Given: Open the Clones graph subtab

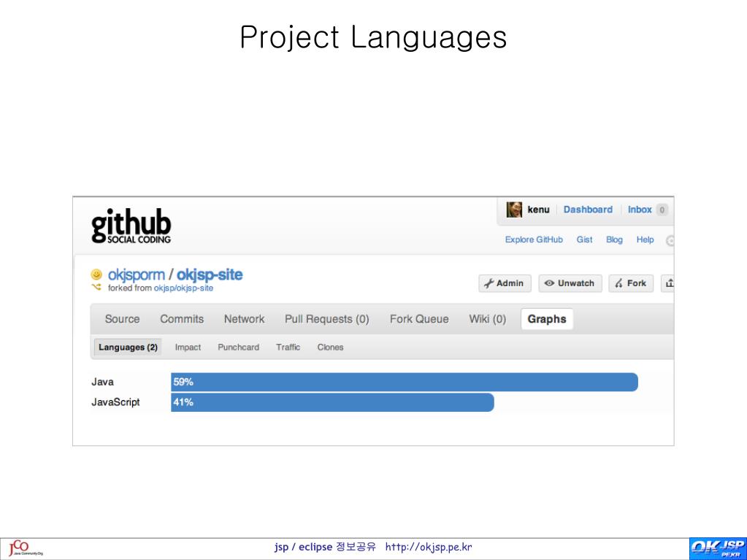Looking at the screenshot, I should (x=330, y=347).
